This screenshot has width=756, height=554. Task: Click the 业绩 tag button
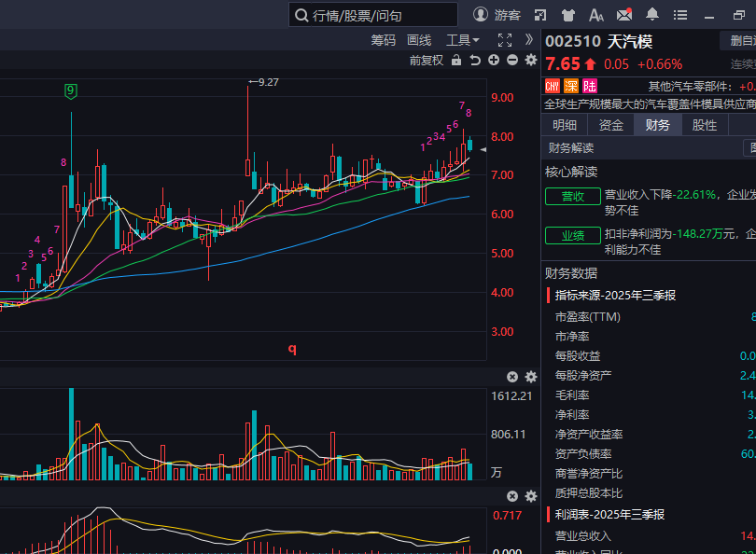tap(573, 236)
